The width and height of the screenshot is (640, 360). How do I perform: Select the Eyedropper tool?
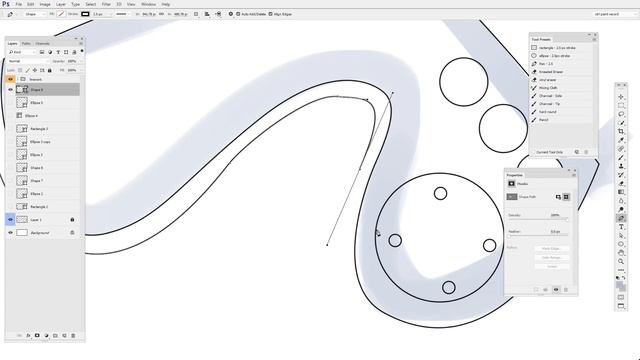point(621,140)
